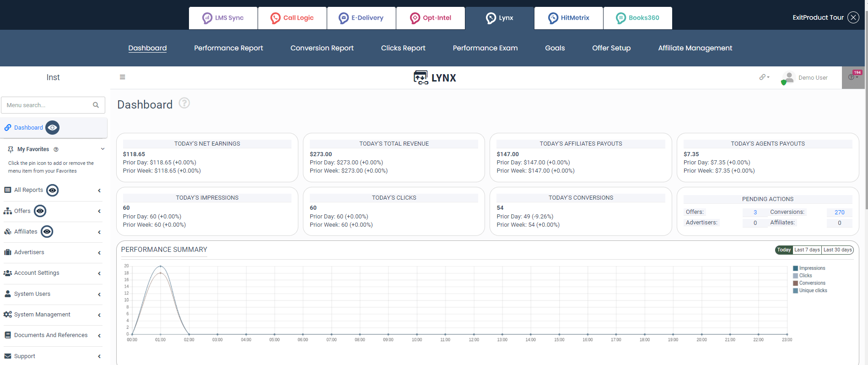
Task: Click the search magnifier in menu search
Action: pyautogui.click(x=96, y=105)
